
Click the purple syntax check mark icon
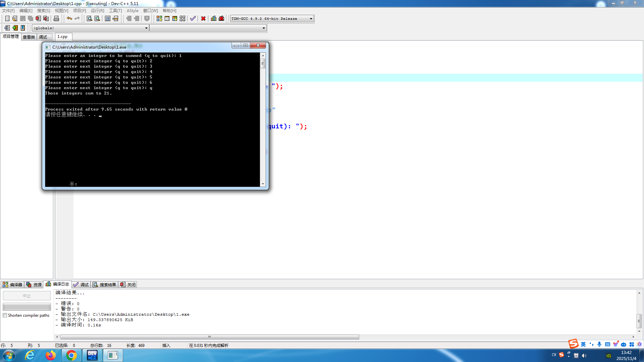(193, 19)
